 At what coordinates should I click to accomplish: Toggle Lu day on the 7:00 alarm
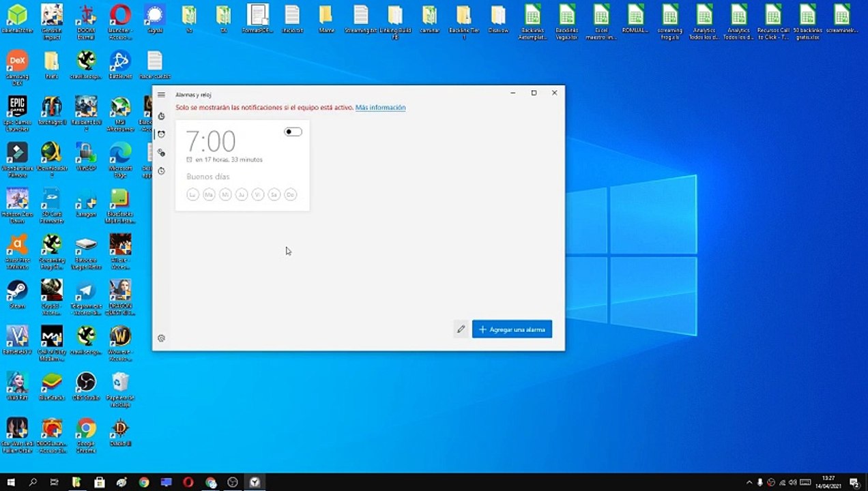pos(192,195)
